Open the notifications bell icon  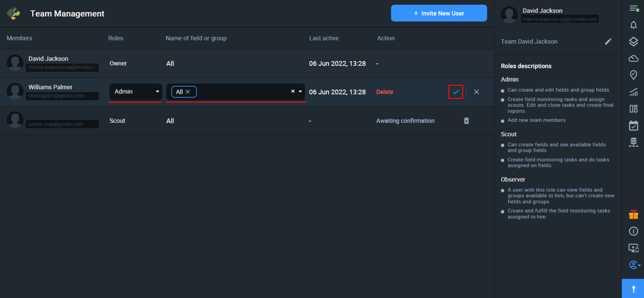pyautogui.click(x=633, y=25)
